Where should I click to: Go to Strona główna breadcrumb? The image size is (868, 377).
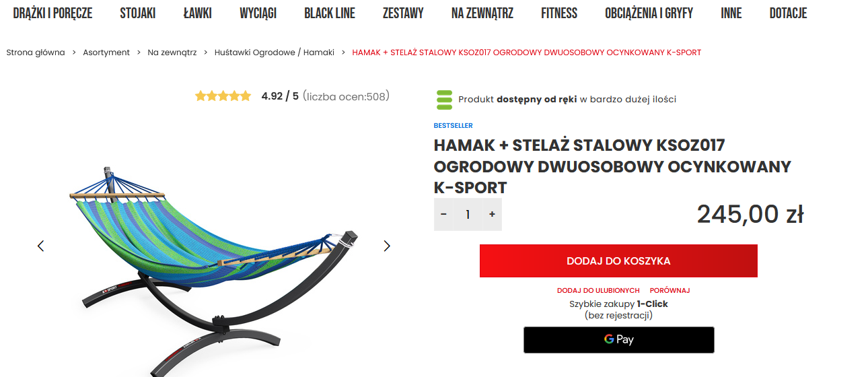pos(36,53)
